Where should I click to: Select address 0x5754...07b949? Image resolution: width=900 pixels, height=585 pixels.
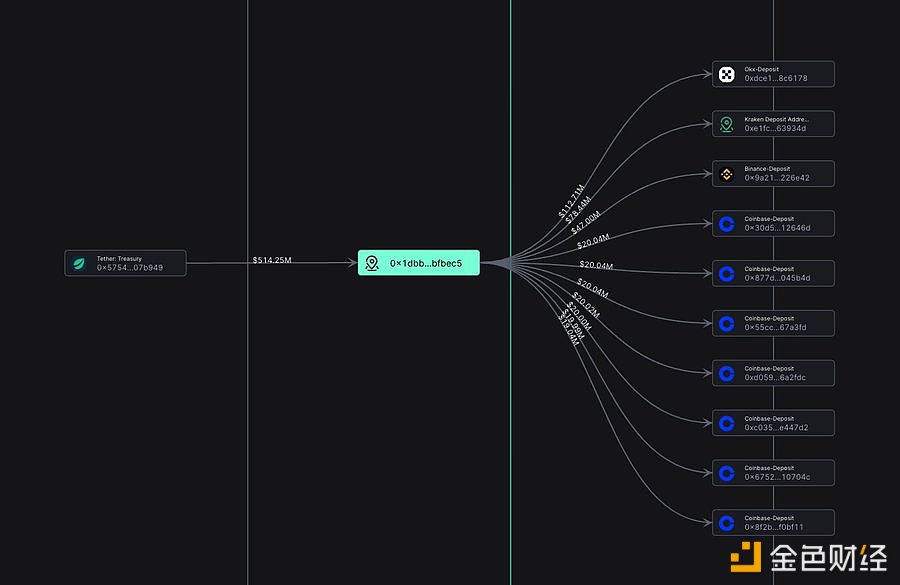(130, 268)
